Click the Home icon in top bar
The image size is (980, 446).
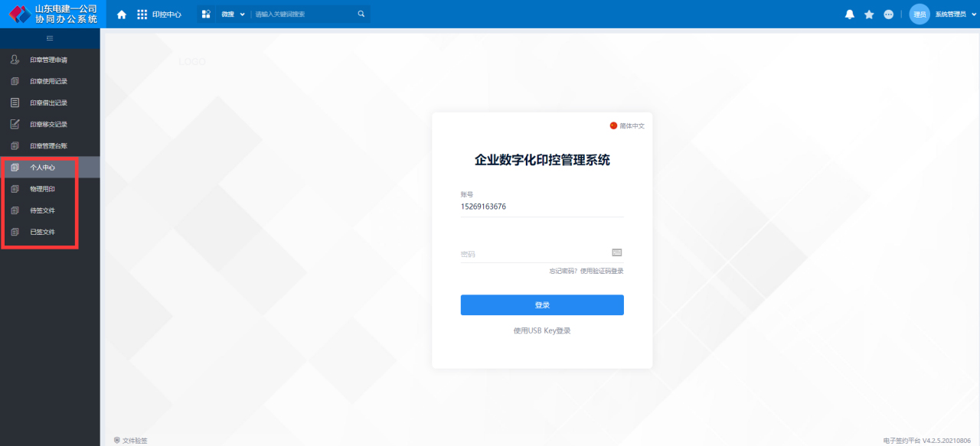pyautogui.click(x=122, y=14)
